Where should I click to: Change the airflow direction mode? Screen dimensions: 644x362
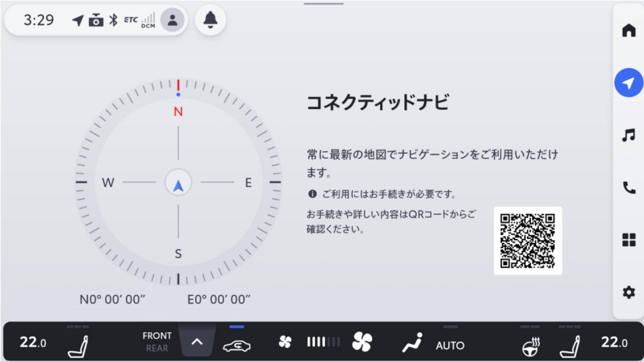pyautogui.click(x=412, y=342)
